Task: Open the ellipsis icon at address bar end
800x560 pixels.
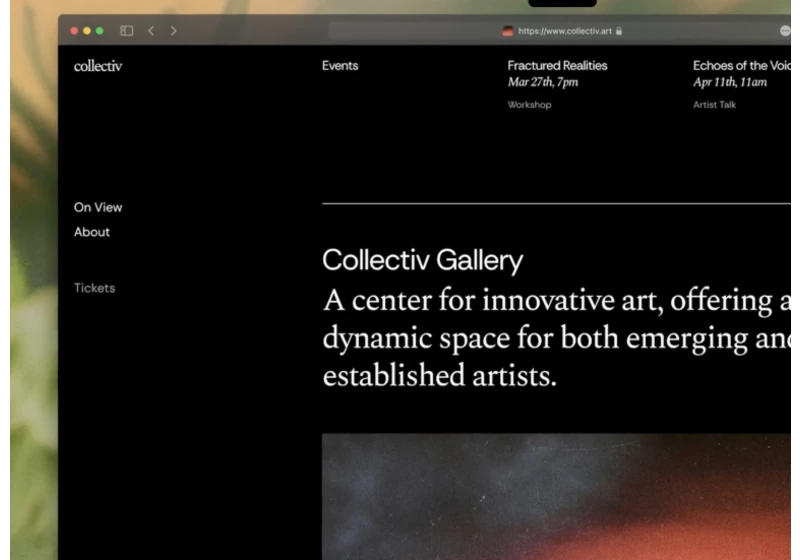Action: coord(785,31)
